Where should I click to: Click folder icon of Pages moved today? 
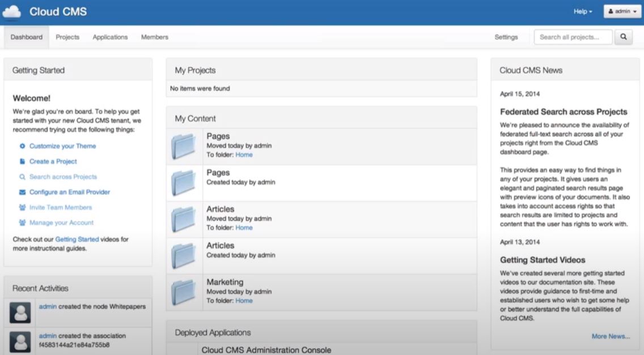coord(184,146)
